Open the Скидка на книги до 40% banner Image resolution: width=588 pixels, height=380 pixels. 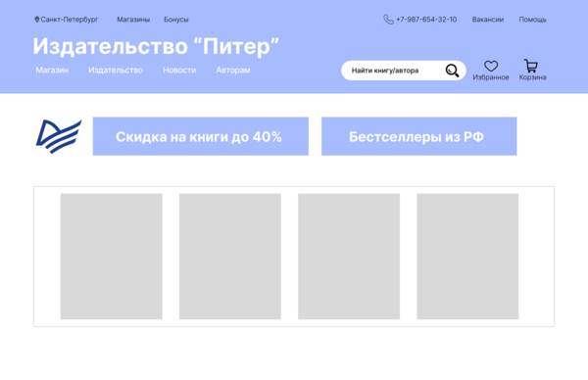(201, 136)
